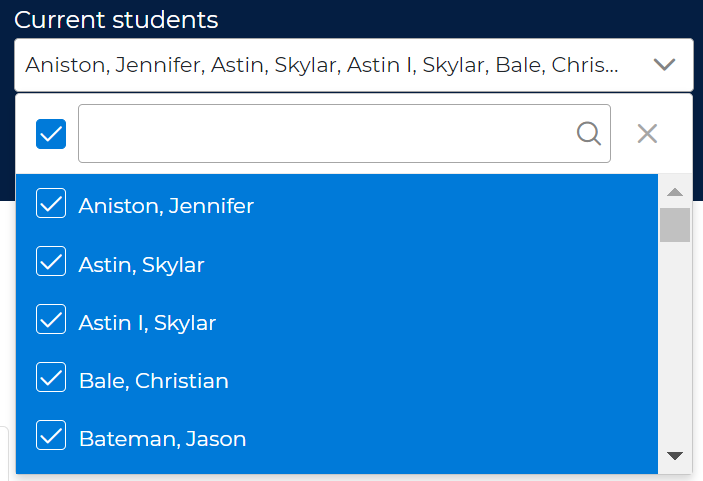Click the list scrollbar thumb
This screenshot has height=481, width=703.
point(675,224)
